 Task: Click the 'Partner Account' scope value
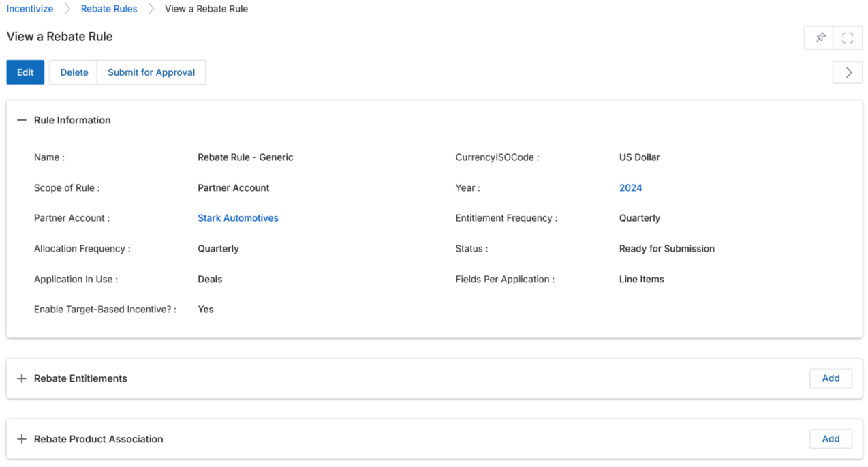[x=233, y=187]
